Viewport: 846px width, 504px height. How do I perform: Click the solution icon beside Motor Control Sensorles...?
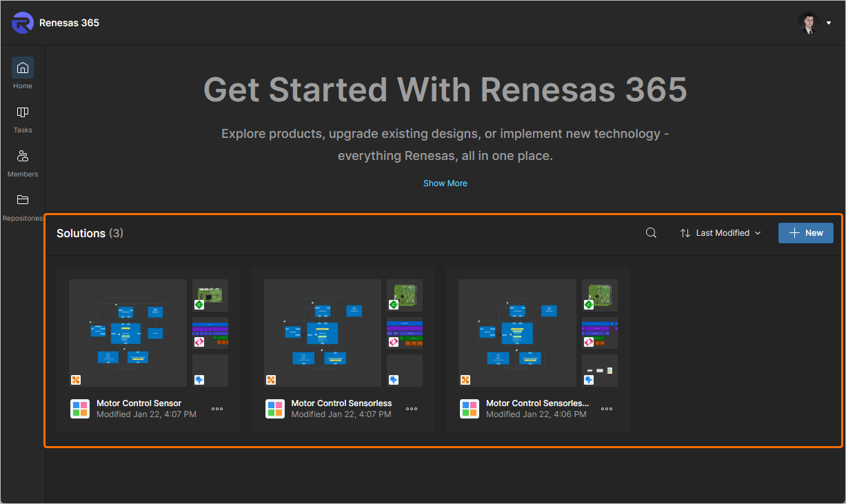click(470, 409)
